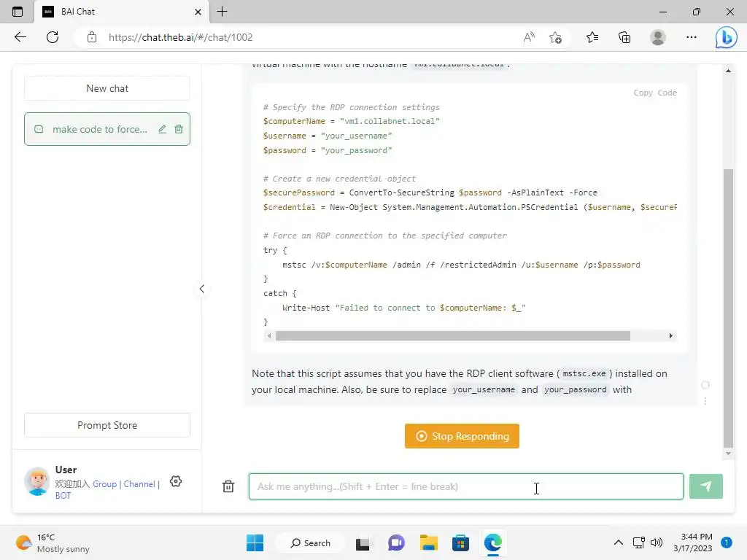
Task: Open the Prompt Store
Action: pyautogui.click(x=107, y=425)
